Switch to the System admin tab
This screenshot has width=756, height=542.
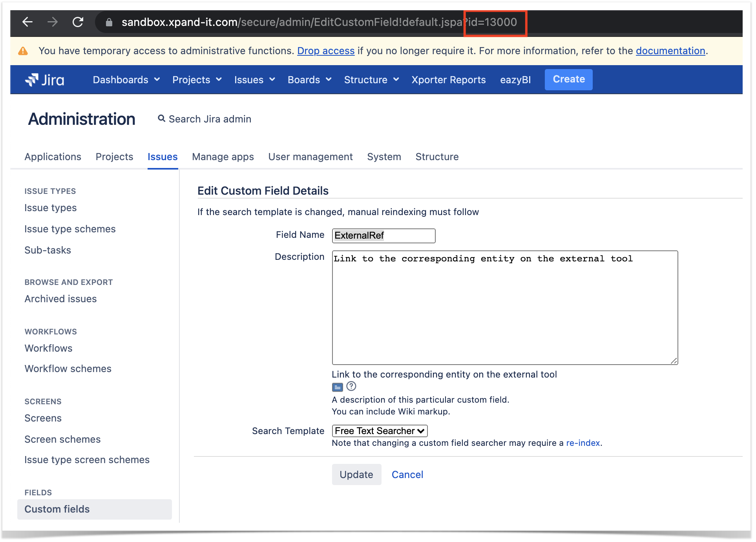tap(384, 157)
